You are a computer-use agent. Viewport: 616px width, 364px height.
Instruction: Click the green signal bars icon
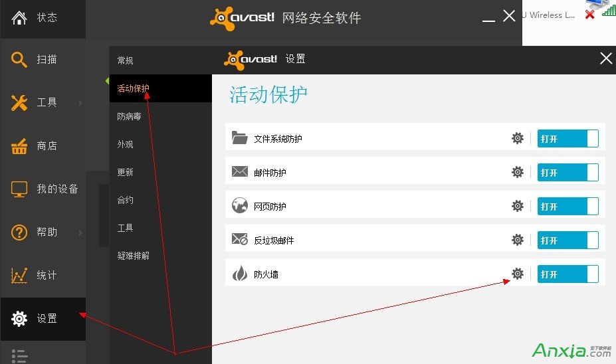(610, 10)
